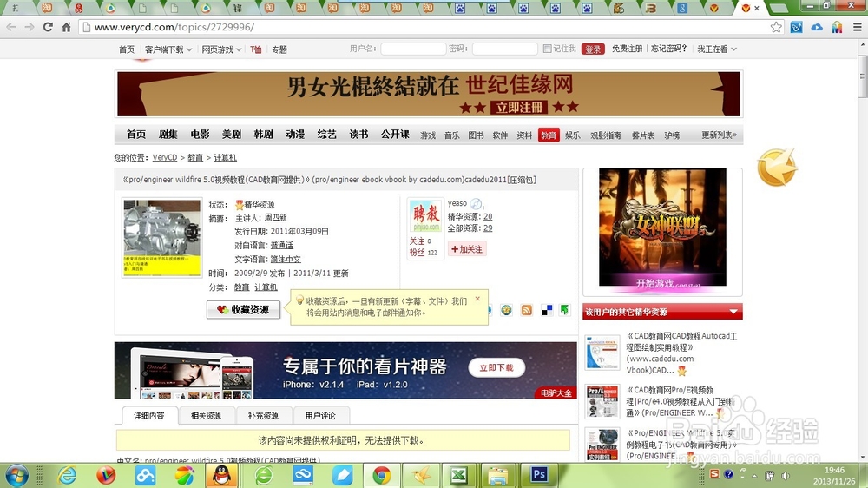Click the 免费注册 link
Screen dimensions: 868x488
pyautogui.click(x=627, y=49)
